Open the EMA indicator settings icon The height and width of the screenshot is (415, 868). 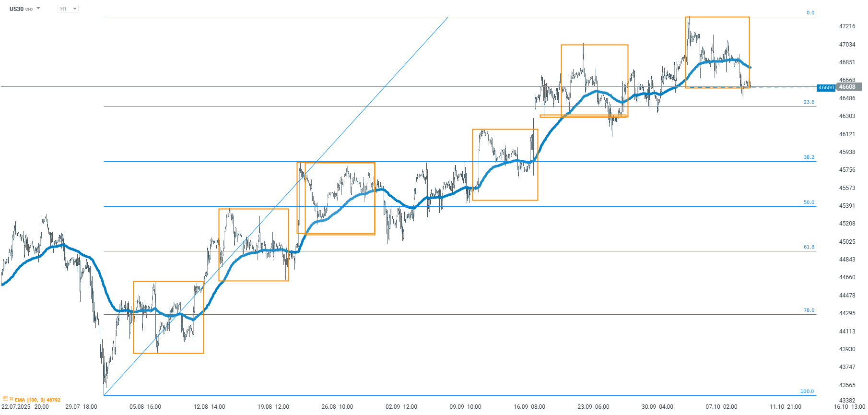[5, 399]
